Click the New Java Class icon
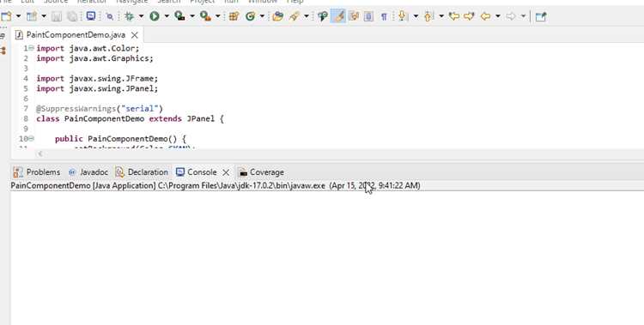 [250, 16]
